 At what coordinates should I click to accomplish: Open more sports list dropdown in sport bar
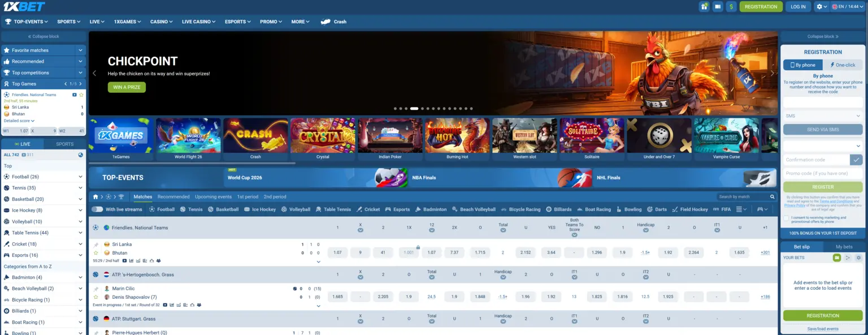click(741, 209)
